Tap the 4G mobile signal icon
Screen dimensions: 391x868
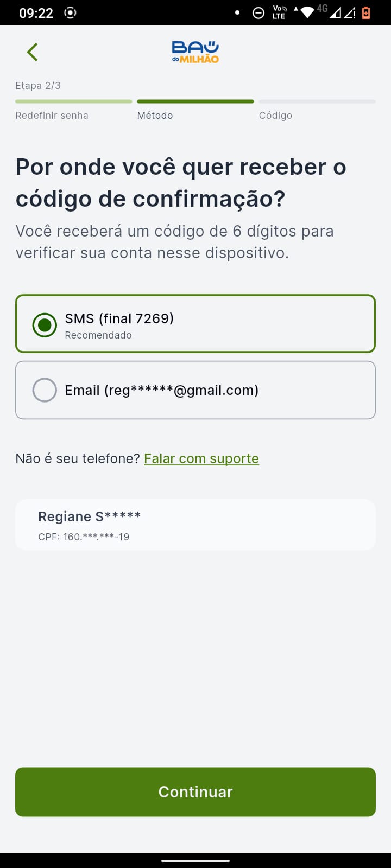(336, 12)
